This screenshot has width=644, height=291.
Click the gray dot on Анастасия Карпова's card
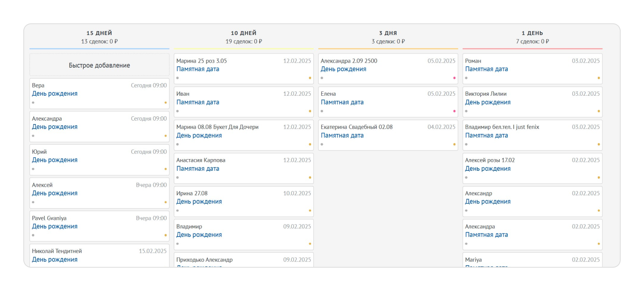[x=177, y=177]
